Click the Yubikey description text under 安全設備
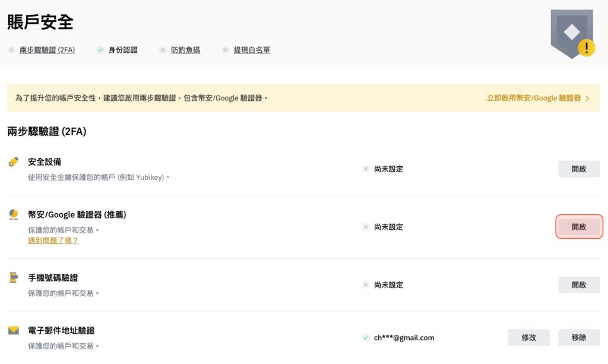The width and height of the screenshot is (608, 364). click(x=99, y=177)
